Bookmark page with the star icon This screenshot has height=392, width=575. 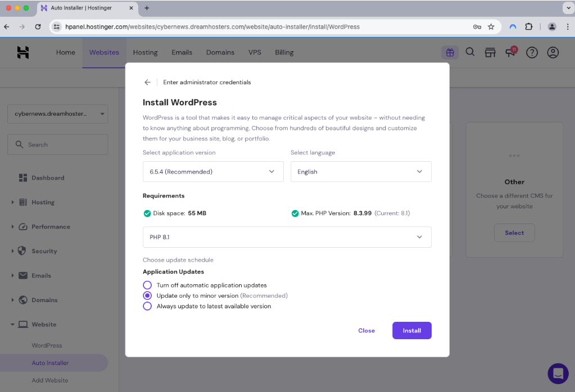pos(491,26)
